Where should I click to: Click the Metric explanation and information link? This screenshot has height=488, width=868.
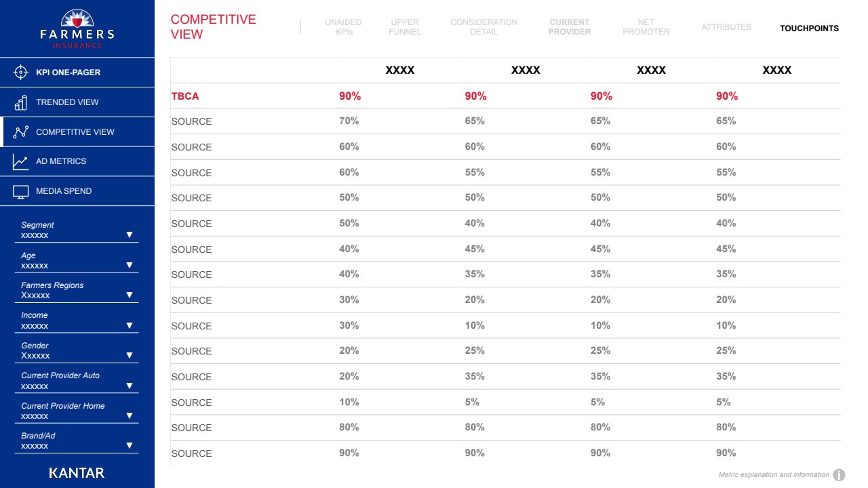774,475
